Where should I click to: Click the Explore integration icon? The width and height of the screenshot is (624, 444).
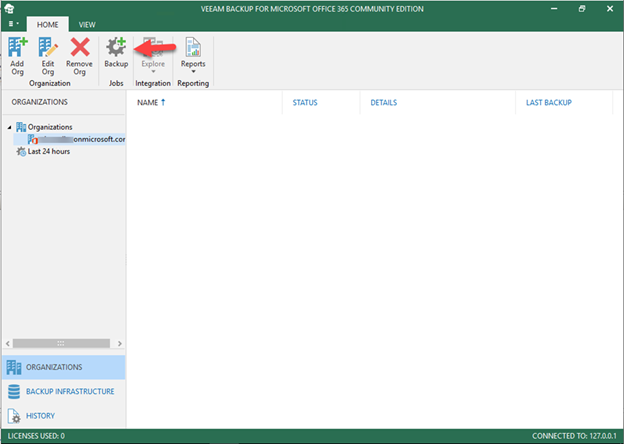tap(153, 47)
